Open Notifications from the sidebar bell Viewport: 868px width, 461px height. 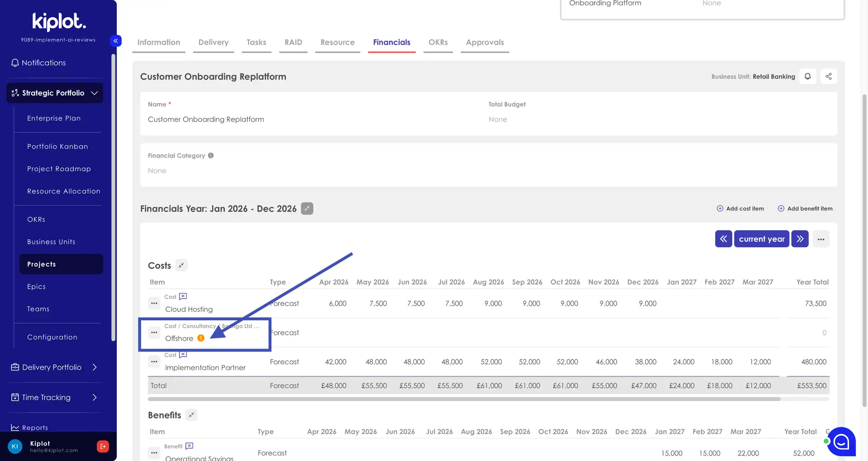[38, 63]
